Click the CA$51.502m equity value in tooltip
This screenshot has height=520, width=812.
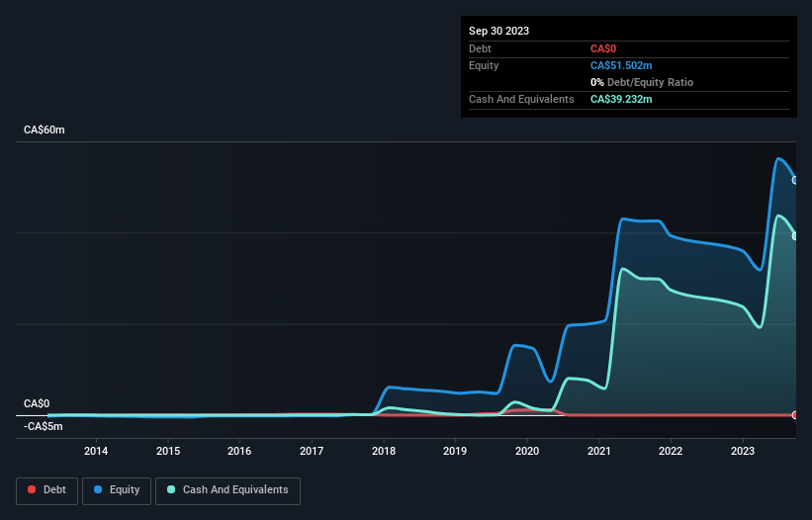[621, 65]
